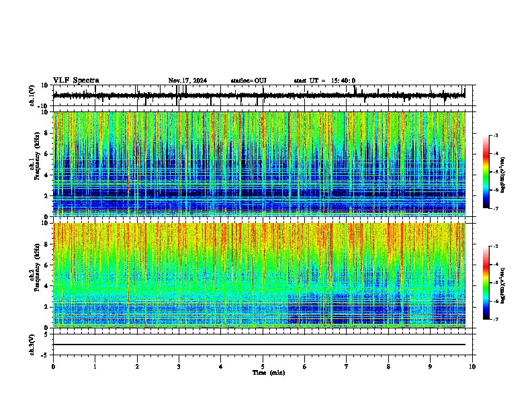
Task: Click the '8' tick on the time axis
Action: (x=388, y=367)
